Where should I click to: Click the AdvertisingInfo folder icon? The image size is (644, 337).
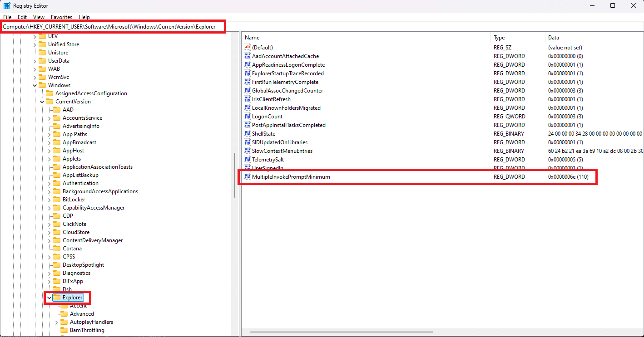click(57, 126)
